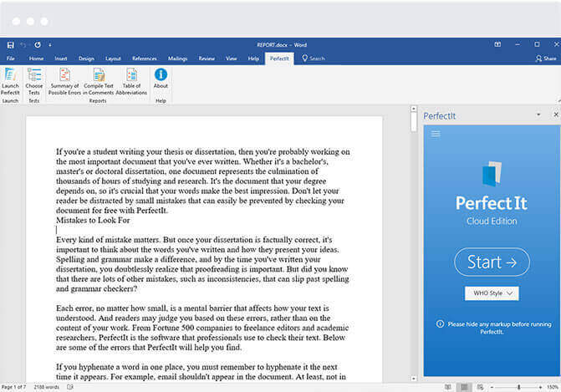The image size is (561, 392).
Task: Launch PerfectIt from the ribbon
Action: 10,82
